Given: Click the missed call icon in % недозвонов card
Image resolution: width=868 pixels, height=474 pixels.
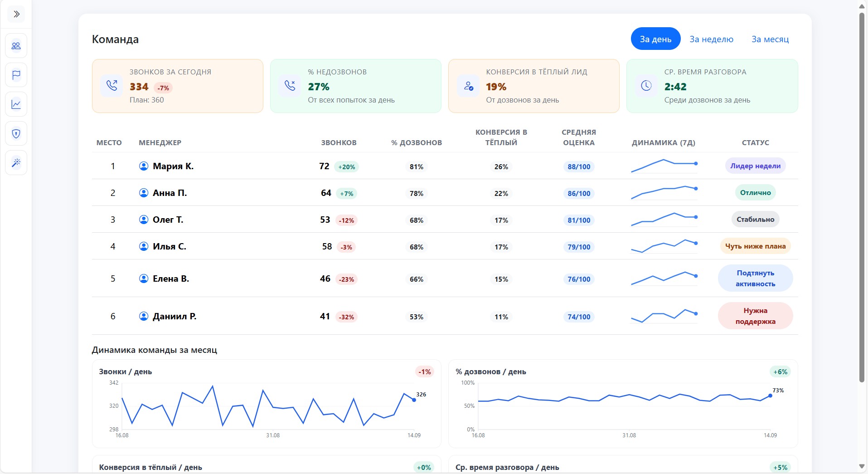Looking at the screenshot, I should click(290, 86).
